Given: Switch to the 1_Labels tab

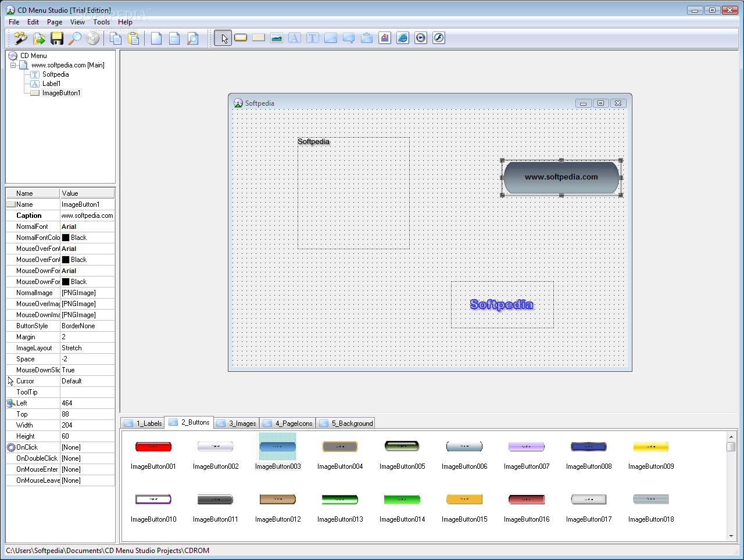Looking at the screenshot, I should [x=142, y=423].
